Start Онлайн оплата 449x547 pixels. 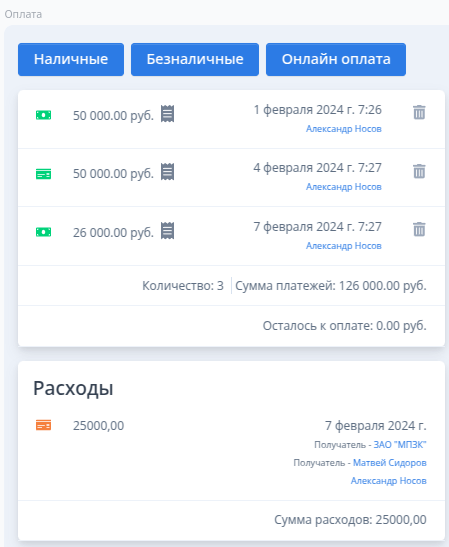[x=336, y=59]
